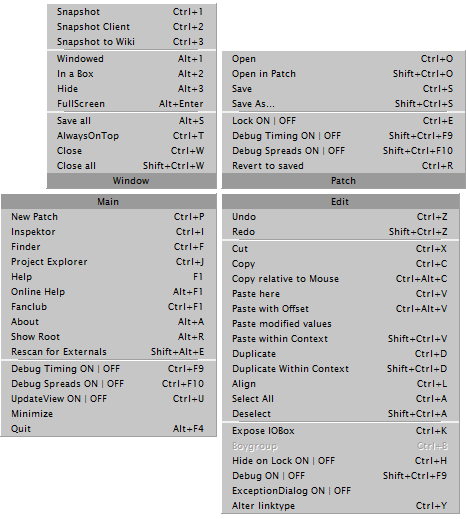Select Snapshot to Wiki menu entry
The width and height of the screenshot is (466, 519).
click(x=132, y=42)
